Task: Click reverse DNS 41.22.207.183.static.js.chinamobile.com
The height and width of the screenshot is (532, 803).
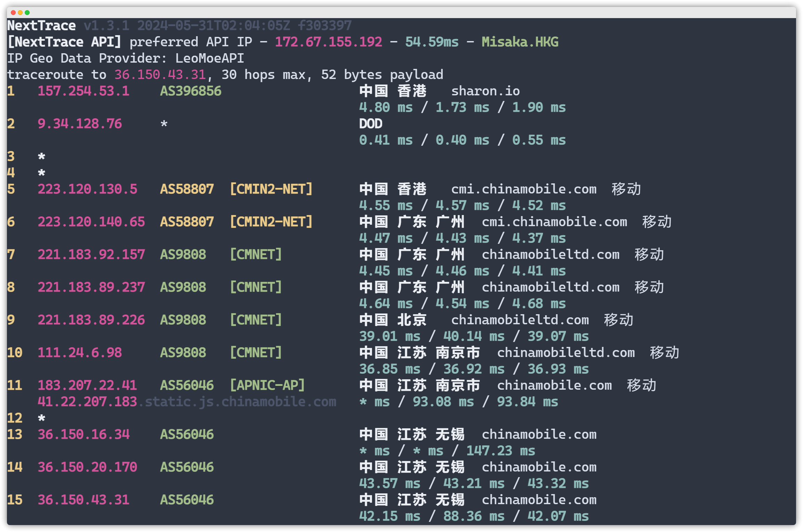Action: [x=187, y=402]
